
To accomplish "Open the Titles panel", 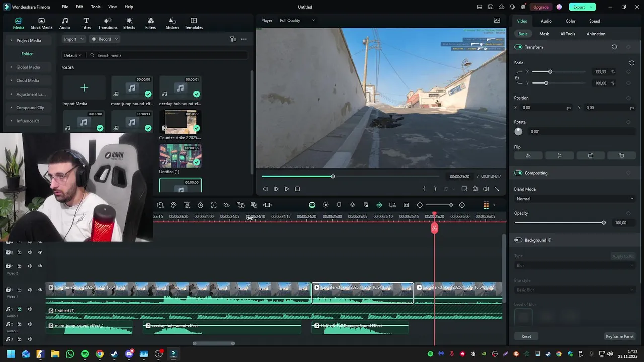I will 86,24.
